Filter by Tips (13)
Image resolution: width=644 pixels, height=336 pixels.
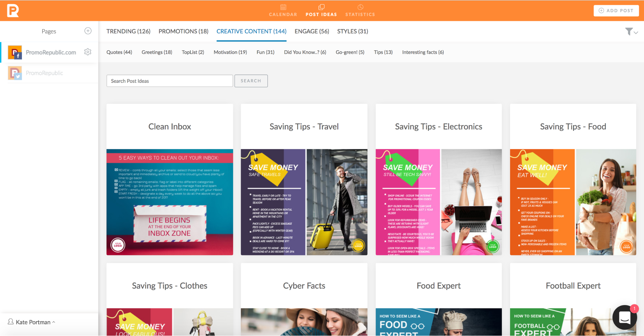383,52
